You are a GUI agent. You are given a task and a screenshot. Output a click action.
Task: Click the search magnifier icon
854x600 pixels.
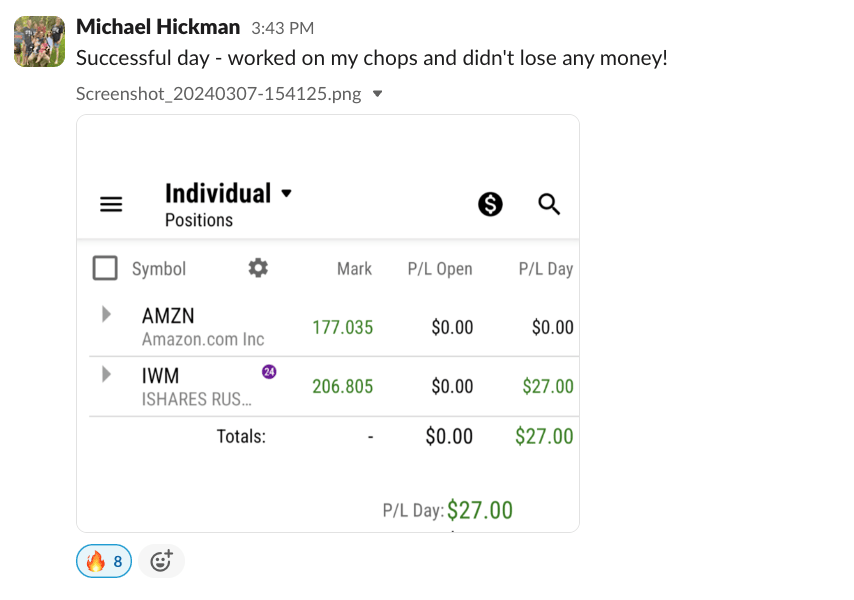549,204
